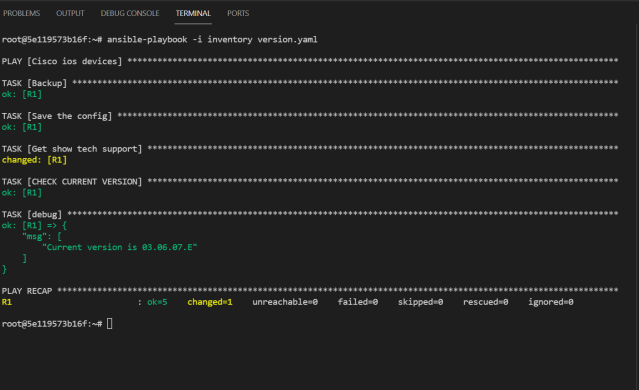Click the TASK [Backup] line

coord(310,83)
